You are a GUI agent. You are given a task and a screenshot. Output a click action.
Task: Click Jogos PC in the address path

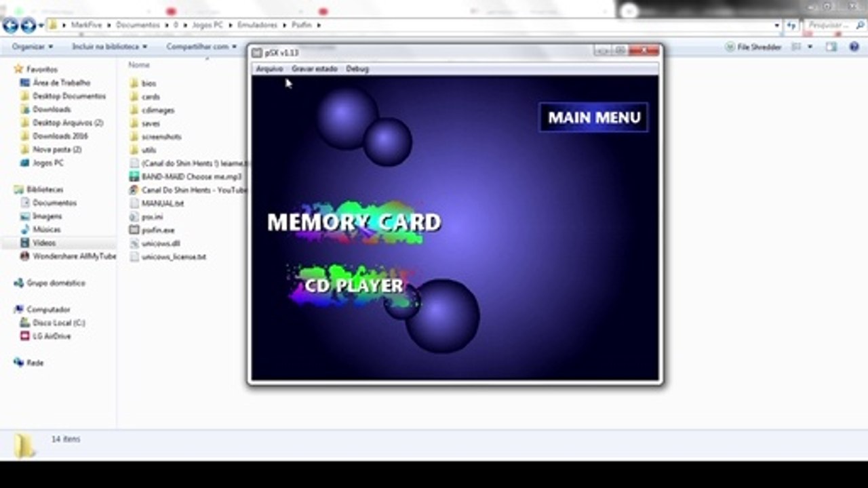[x=206, y=25]
